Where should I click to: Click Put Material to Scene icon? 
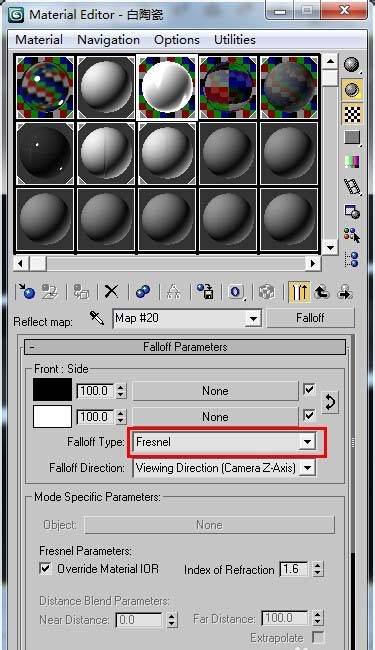tap(49, 292)
